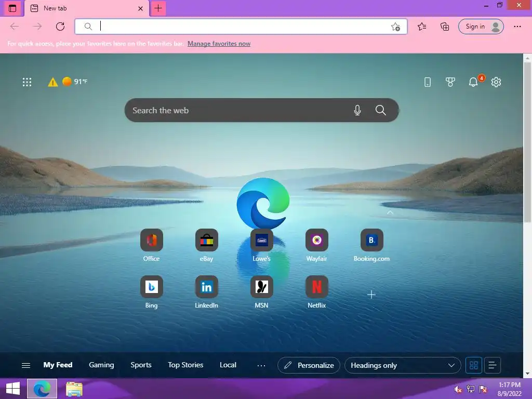Screen dimensions: 532x399
Task: Open page settings gear
Action: (x=496, y=82)
